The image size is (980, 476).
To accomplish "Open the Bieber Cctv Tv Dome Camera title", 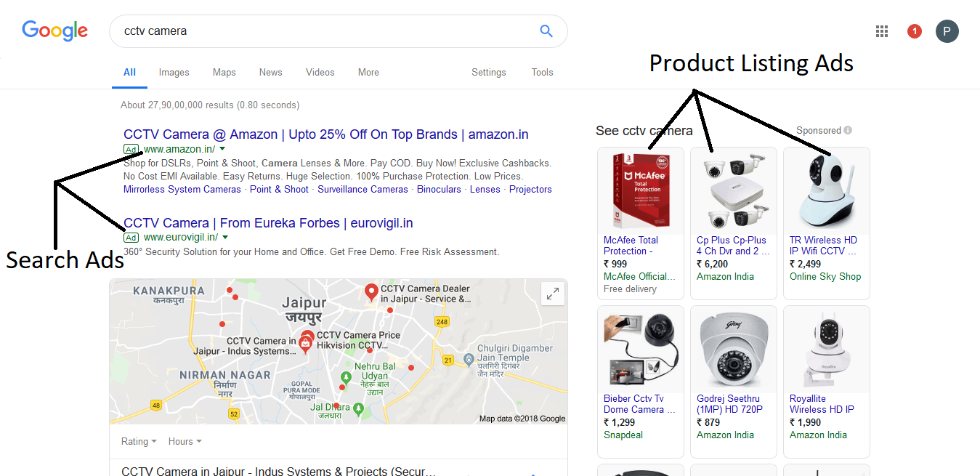I will (x=639, y=404).
